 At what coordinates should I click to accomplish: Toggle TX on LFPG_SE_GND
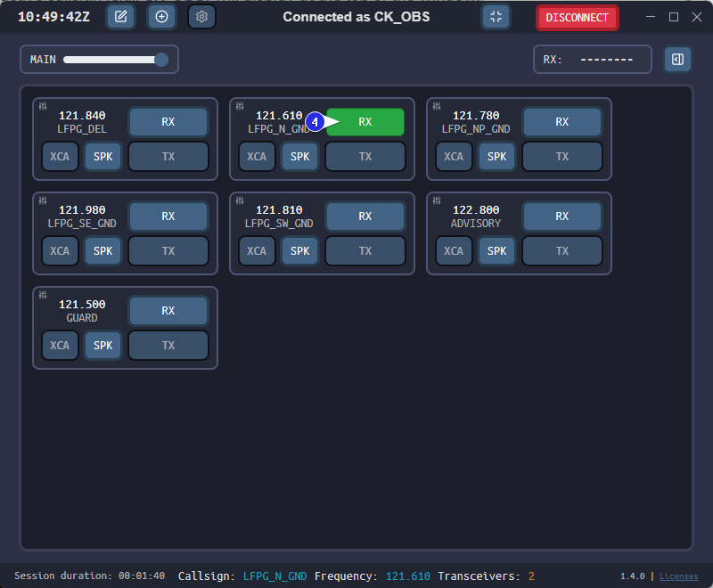tap(168, 251)
